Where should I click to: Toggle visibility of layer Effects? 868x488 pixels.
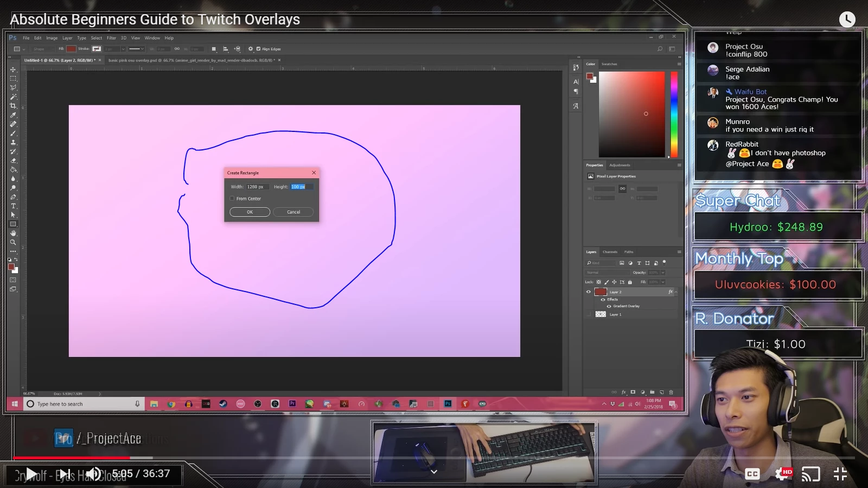point(603,300)
